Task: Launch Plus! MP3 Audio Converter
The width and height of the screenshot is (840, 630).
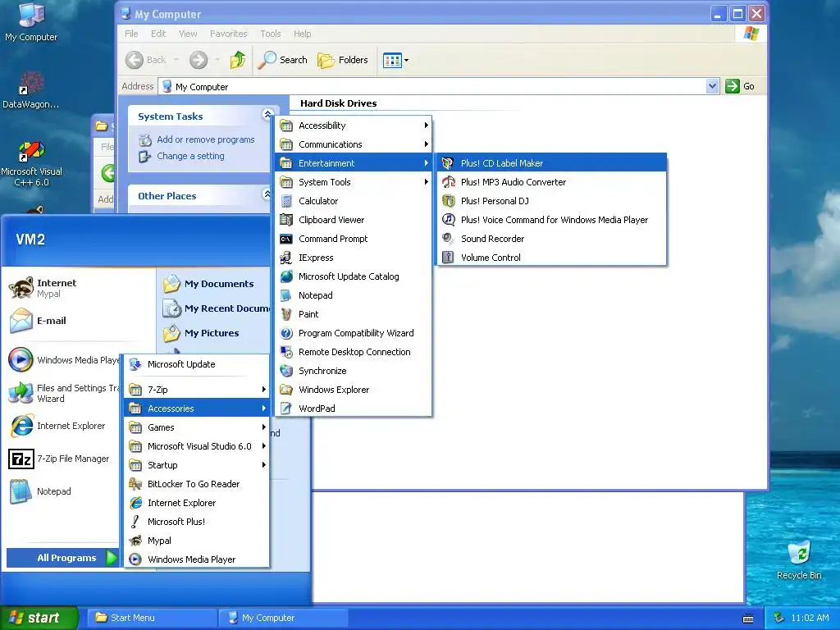Action: pos(552,182)
